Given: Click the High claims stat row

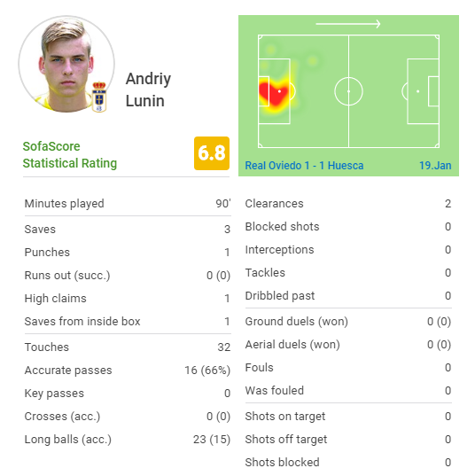Looking at the screenshot, I should pyautogui.click(x=128, y=299).
